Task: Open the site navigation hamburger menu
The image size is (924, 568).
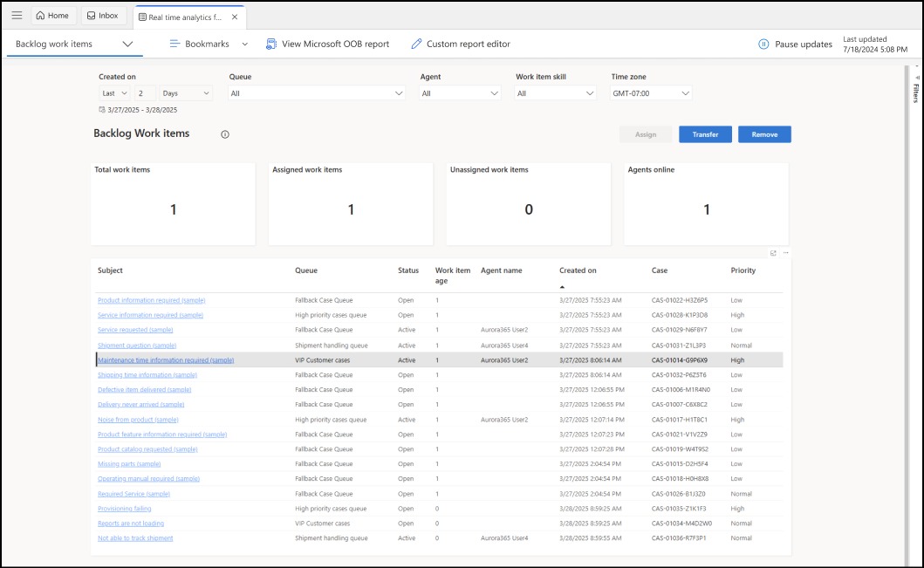Action: (16, 15)
